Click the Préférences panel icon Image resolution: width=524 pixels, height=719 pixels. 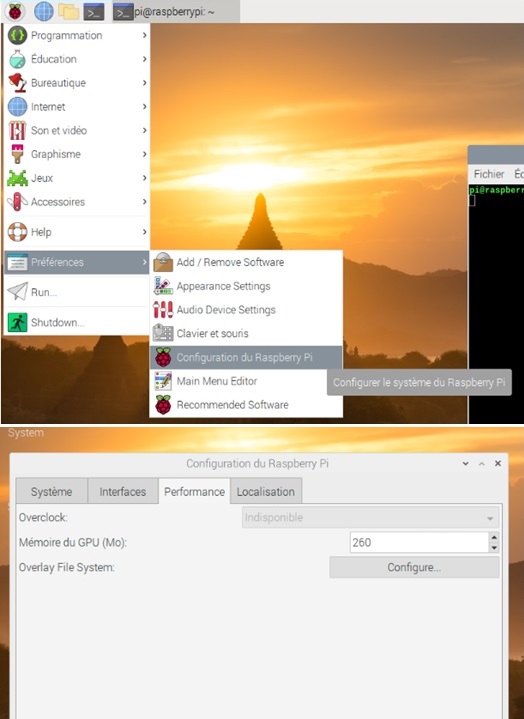point(17,262)
